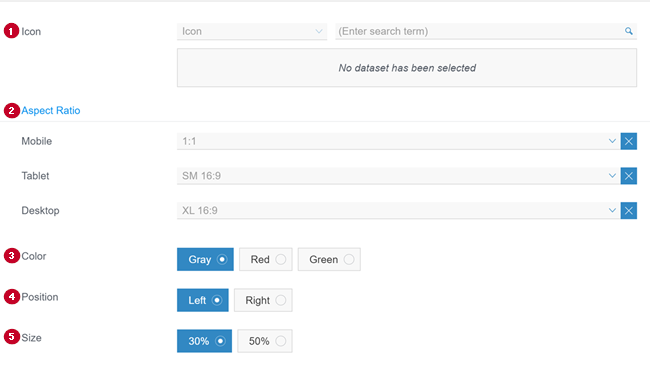Click the Icon field label

pyautogui.click(x=31, y=31)
